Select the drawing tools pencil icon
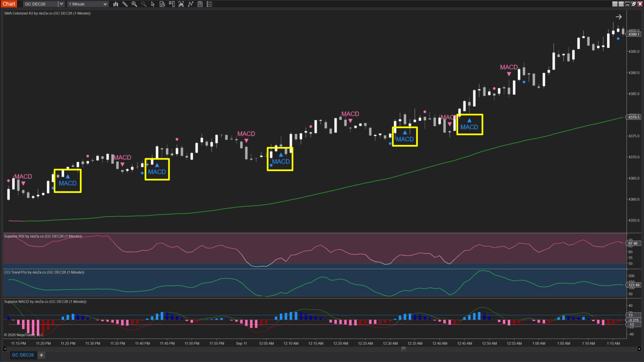Image resolution: width=644 pixels, height=362 pixels. tap(125, 4)
